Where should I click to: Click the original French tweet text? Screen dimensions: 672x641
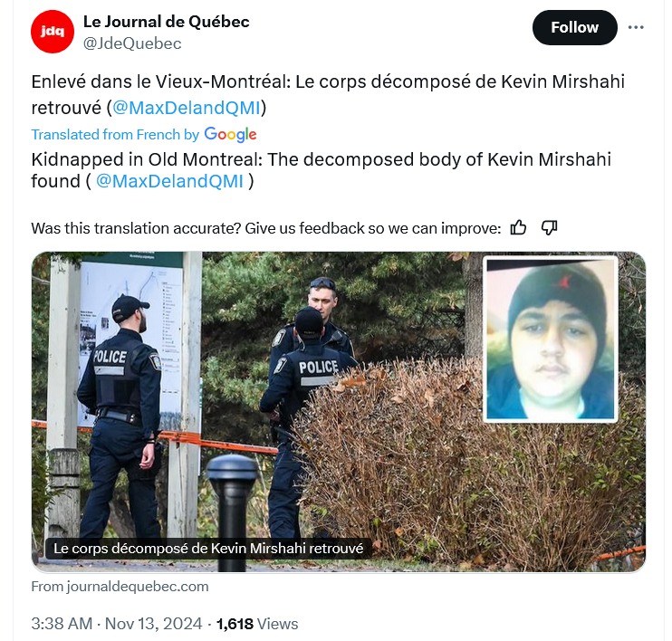point(328,95)
